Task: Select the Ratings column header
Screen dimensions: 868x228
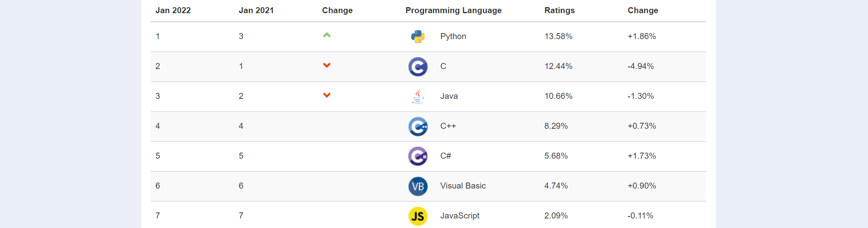Action: click(x=560, y=10)
